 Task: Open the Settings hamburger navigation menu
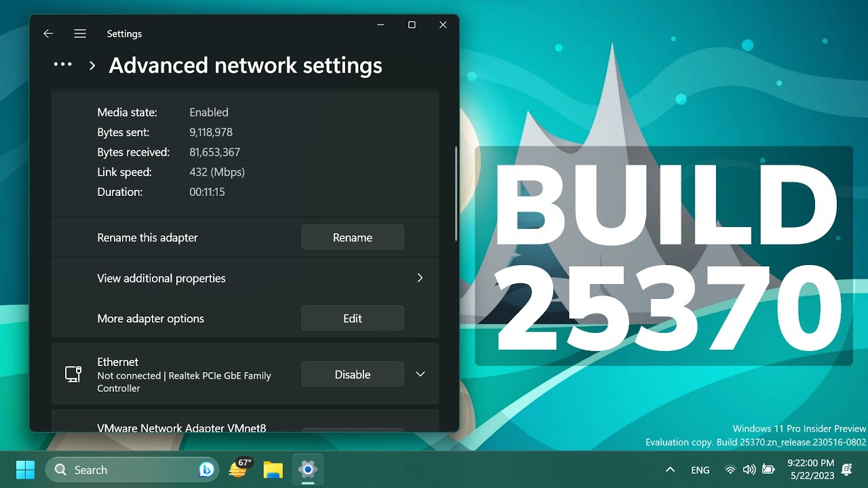coord(80,33)
